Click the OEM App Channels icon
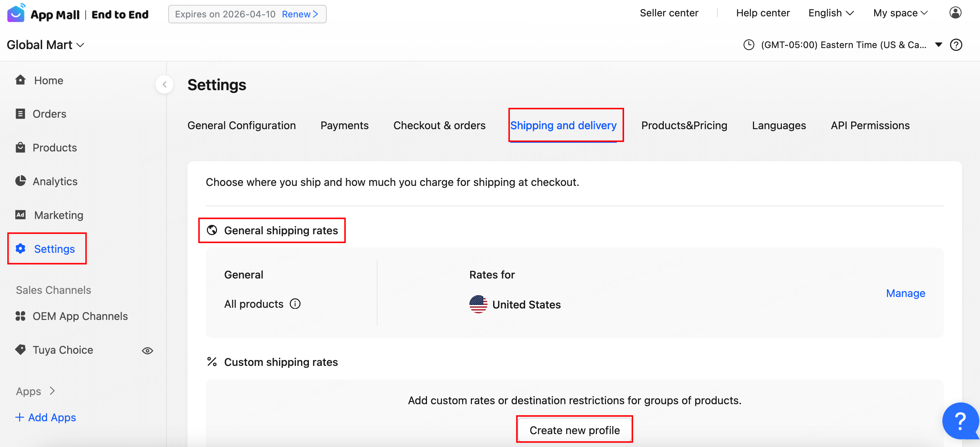The image size is (980, 447). [21, 316]
